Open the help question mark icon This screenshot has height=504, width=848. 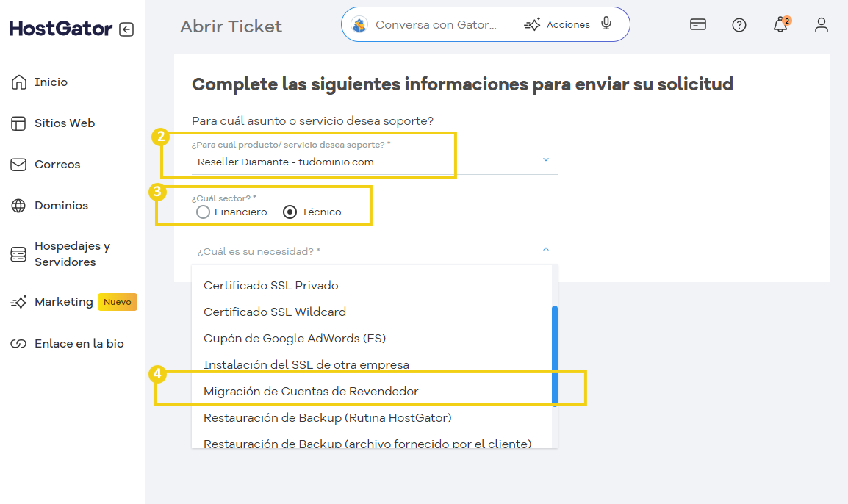[x=739, y=24]
